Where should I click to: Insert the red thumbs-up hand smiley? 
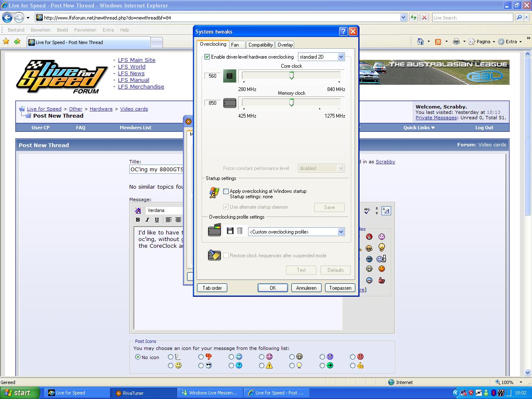tap(382, 281)
